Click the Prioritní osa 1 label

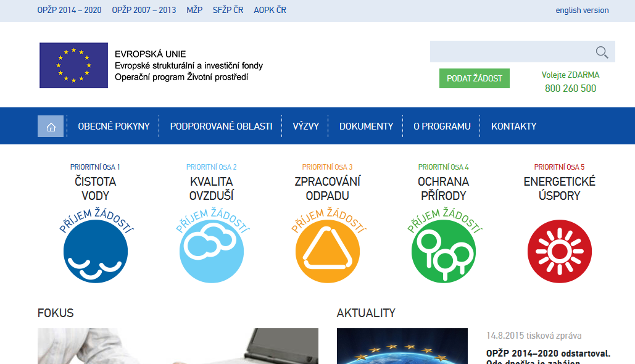coord(95,167)
